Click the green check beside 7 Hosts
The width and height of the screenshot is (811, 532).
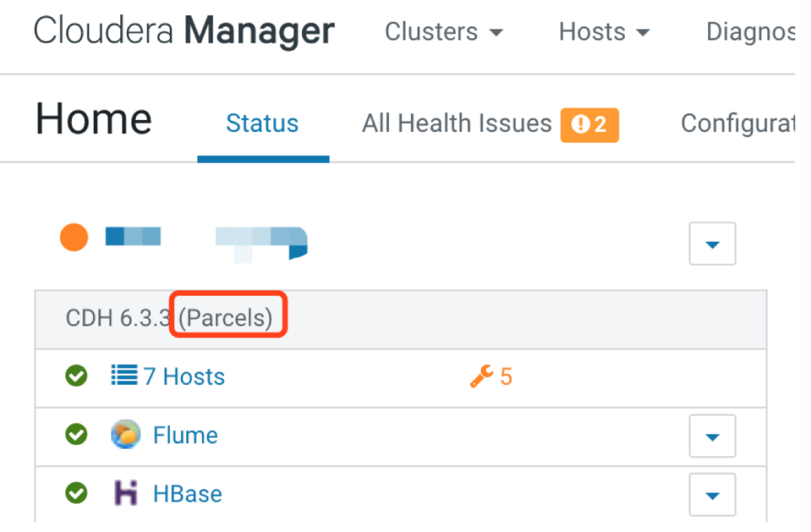coord(76,375)
